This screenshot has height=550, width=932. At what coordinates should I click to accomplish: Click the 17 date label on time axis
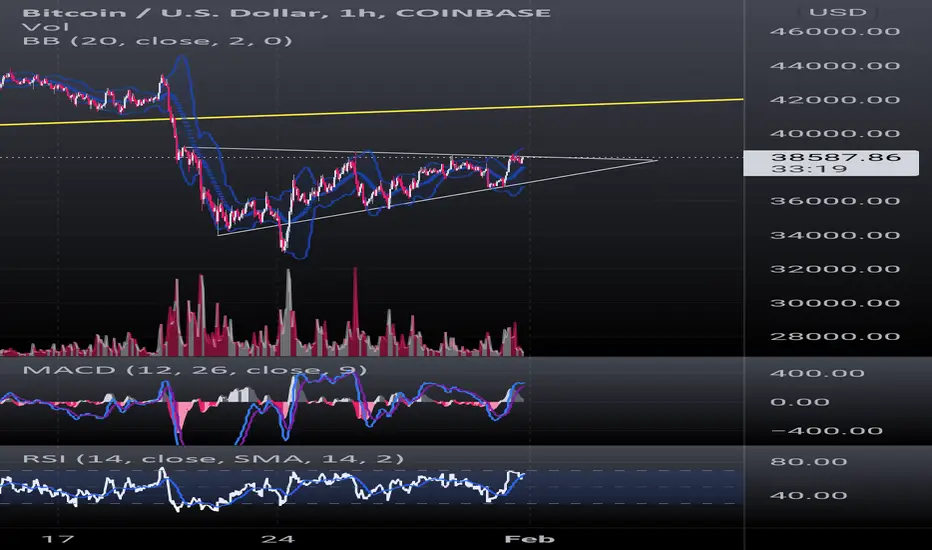pyautogui.click(x=58, y=539)
